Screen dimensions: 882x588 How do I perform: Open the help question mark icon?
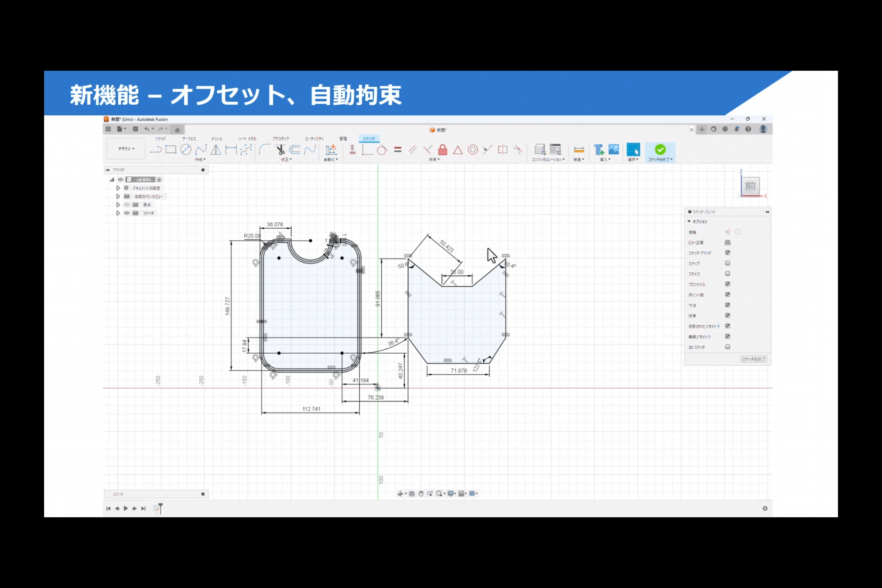click(748, 129)
